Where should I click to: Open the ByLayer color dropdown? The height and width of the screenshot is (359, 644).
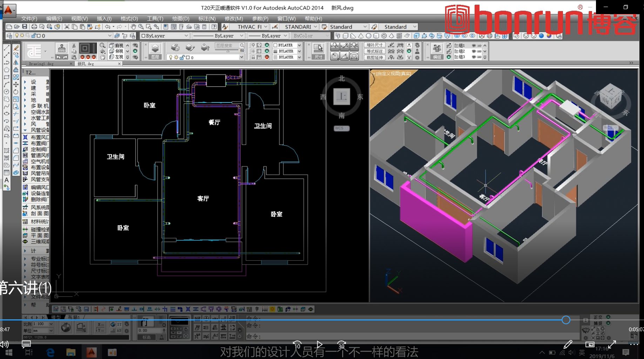point(186,36)
